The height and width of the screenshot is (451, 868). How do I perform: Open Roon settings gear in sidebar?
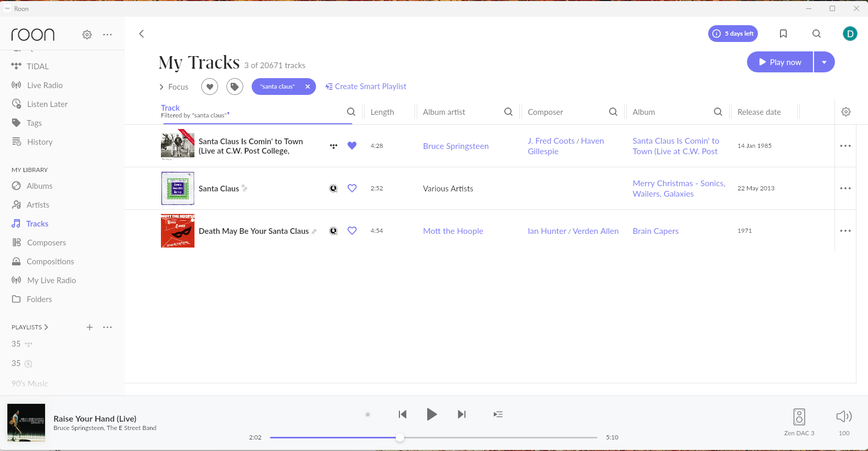tap(87, 35)
